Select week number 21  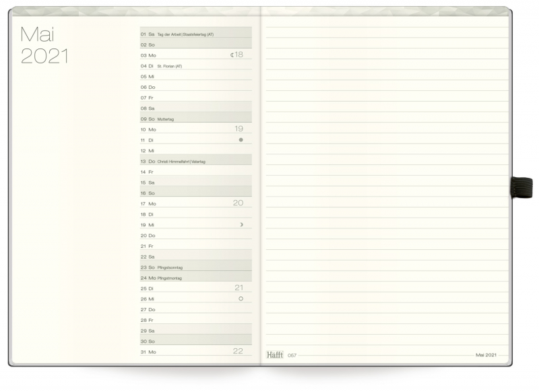239,287
